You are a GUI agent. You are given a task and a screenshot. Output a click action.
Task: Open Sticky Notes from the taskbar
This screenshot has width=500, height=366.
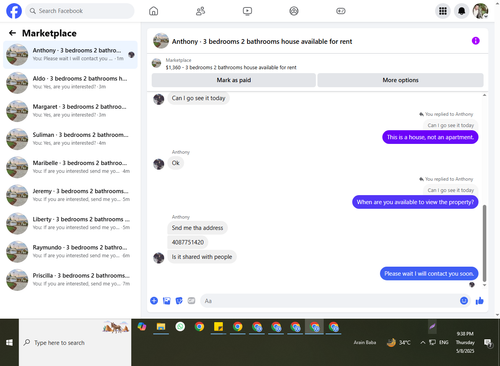[219, 327]
